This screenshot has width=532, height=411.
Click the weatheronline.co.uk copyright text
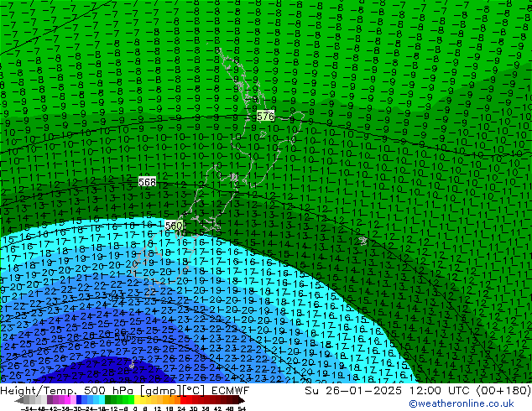(x=462, y=403)
